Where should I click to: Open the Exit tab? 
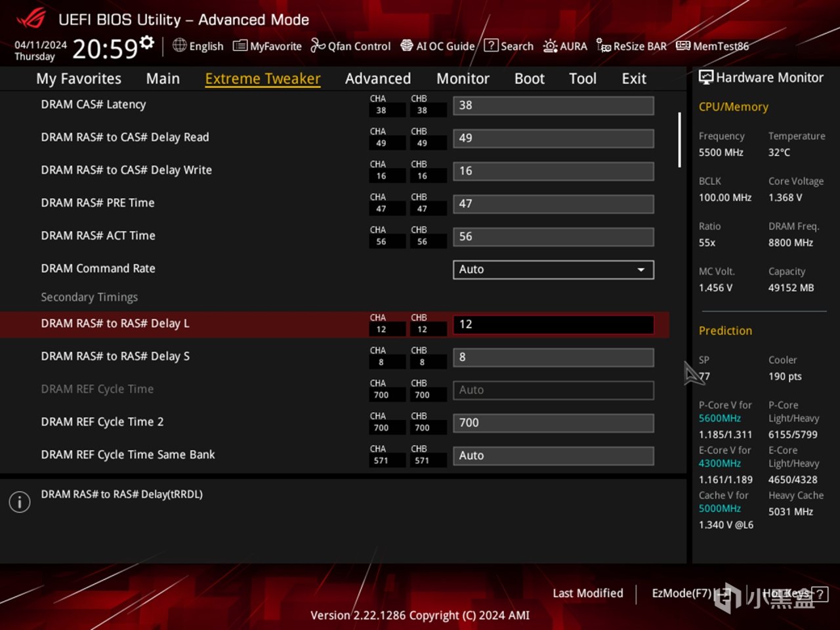click(634, 79)
